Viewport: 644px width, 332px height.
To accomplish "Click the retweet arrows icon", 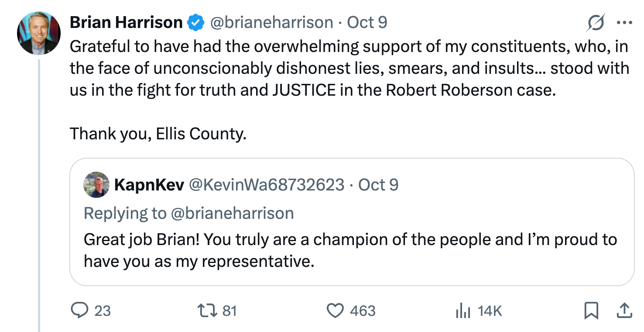I will pyautogui.click(x=205, y=311).
